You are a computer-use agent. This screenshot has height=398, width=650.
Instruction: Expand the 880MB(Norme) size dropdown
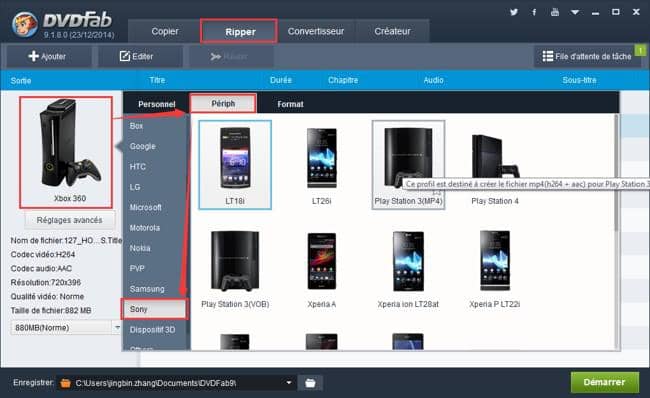point(117,328)
